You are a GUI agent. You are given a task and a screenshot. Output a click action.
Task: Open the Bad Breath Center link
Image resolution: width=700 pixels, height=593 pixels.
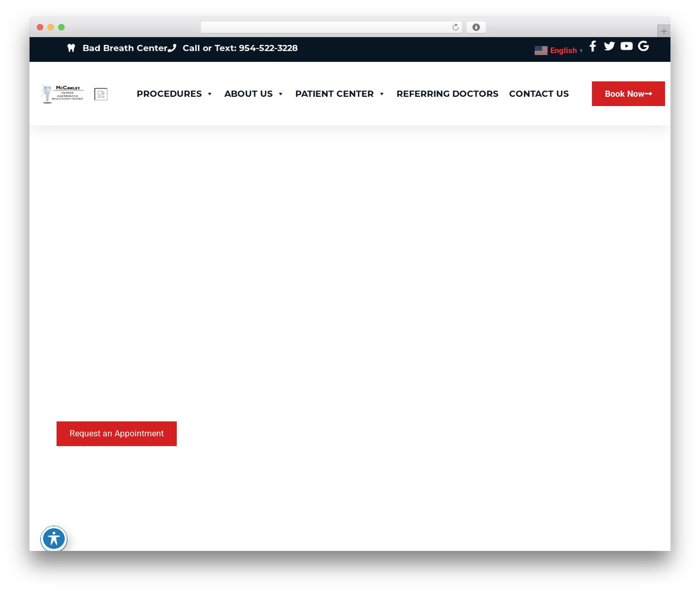(125, 48)
